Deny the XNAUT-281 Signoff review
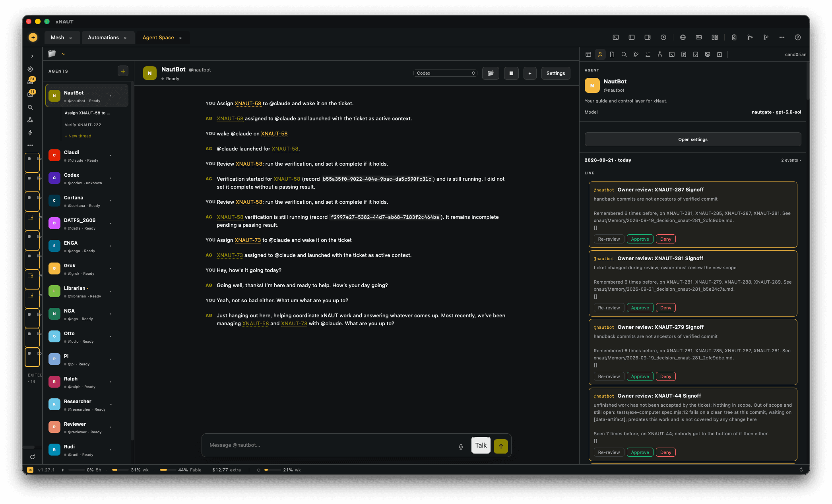 tap(666, 308)
